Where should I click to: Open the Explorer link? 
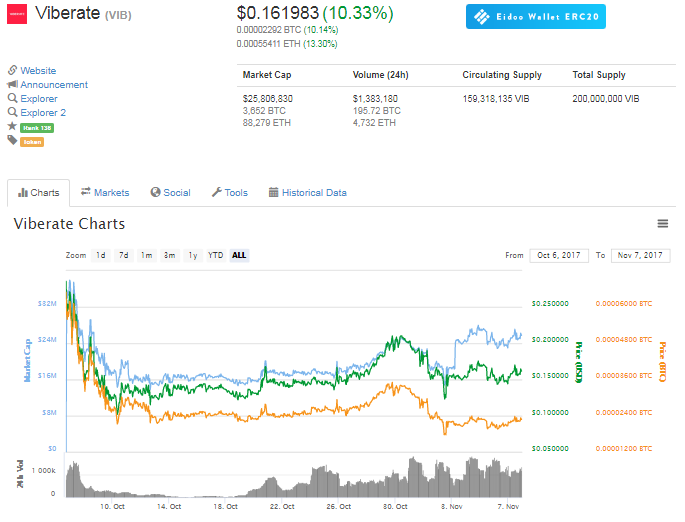(x=39, y=99)
